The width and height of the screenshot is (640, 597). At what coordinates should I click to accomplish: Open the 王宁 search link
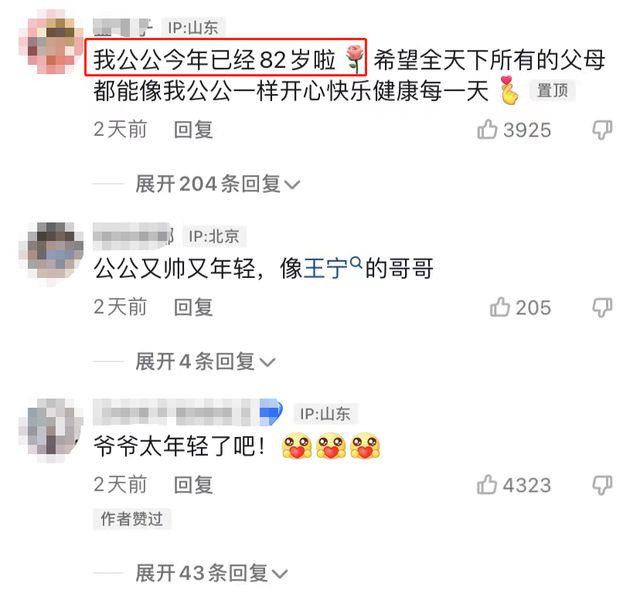click(326, 269)
